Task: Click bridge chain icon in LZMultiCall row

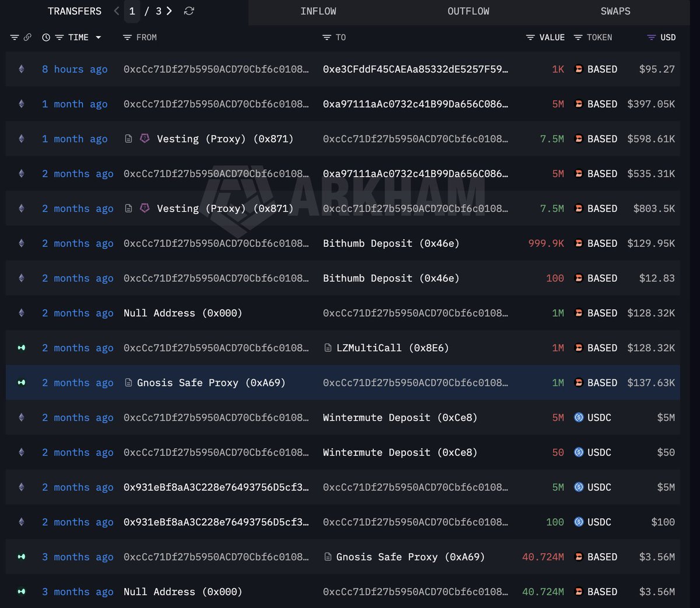Action: [x=22, y=348]
